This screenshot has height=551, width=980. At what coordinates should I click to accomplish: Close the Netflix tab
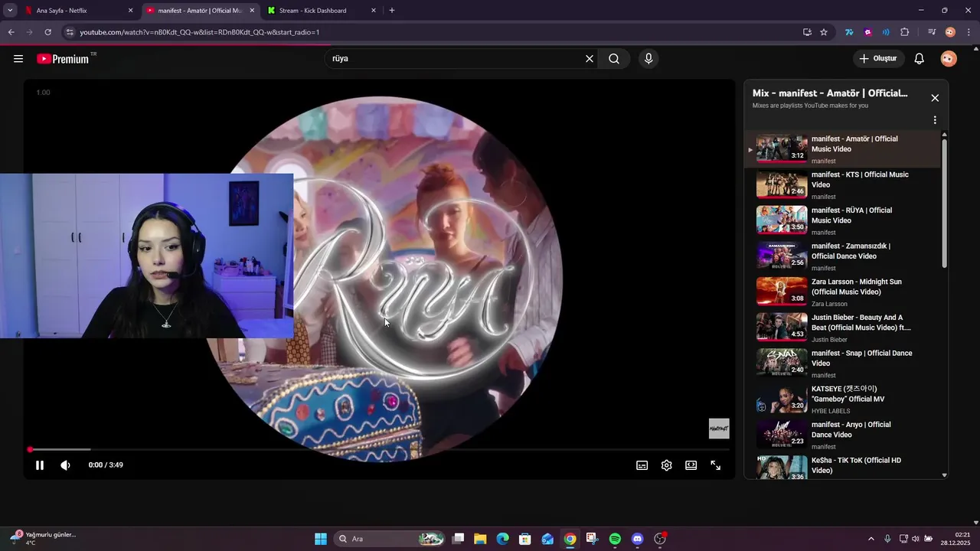pyautogui.click(x=130, y=11)
